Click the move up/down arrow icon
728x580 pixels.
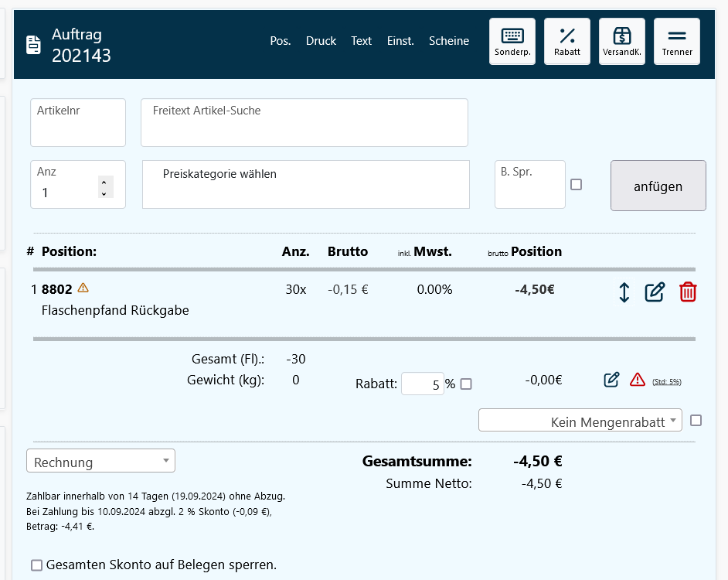624,292
